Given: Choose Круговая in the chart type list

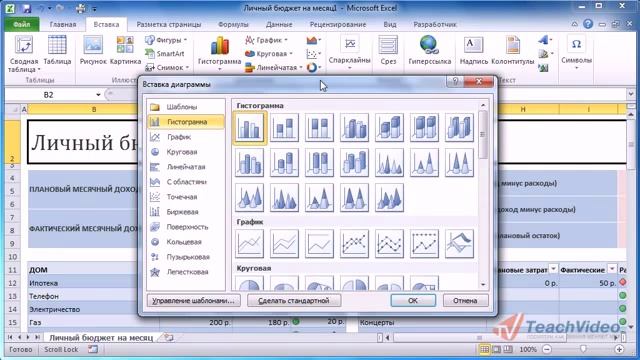Looking at the screenshot, I should point(185,152).
